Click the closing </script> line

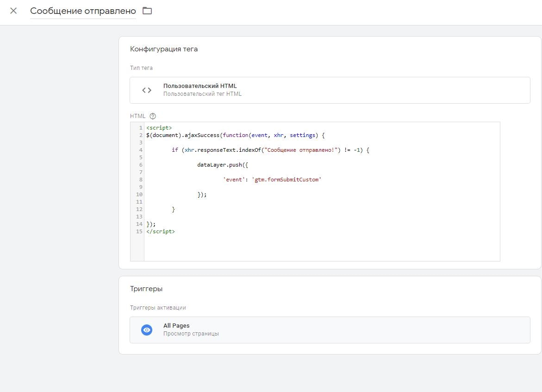click(x=161, y=231)
